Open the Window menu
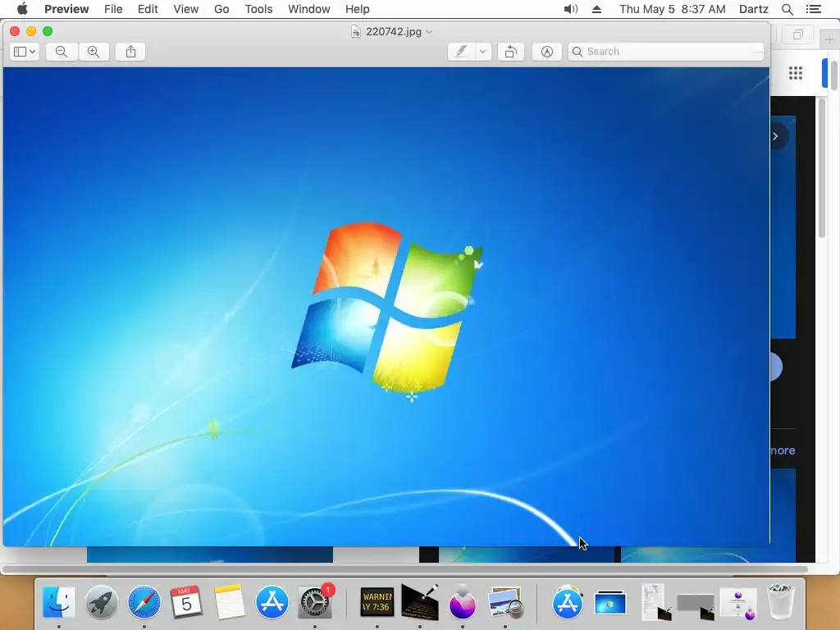840x630 pixels. pos(309,9)
